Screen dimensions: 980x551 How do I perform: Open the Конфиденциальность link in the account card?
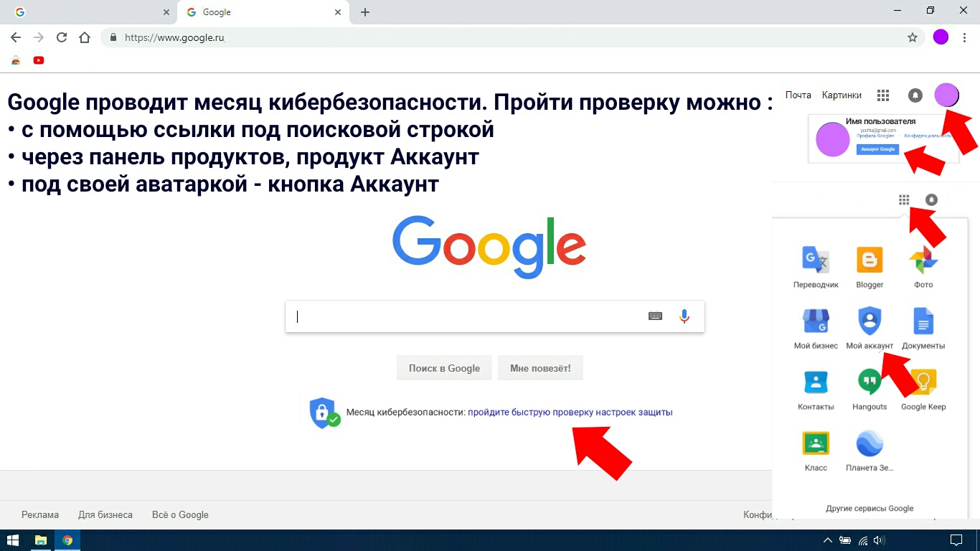pos(926,136)
